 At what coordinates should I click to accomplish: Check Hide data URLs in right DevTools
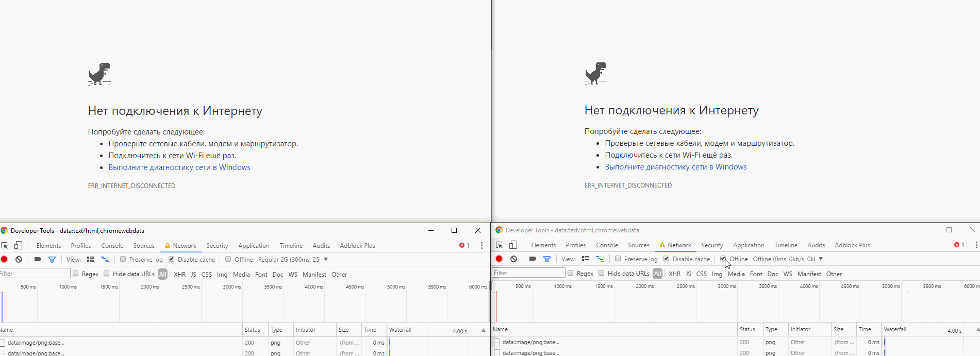tap(602, 274)
